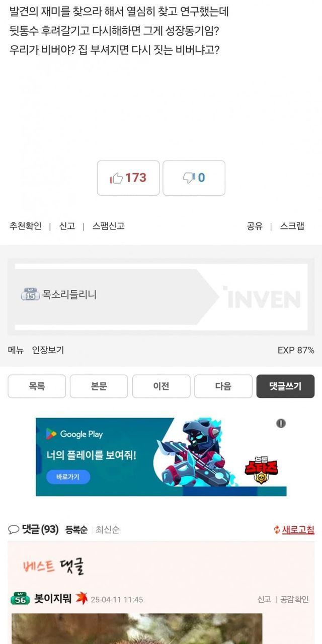
Task: Click 스크랩 to bookmark the post
Action: pos(292,226)
